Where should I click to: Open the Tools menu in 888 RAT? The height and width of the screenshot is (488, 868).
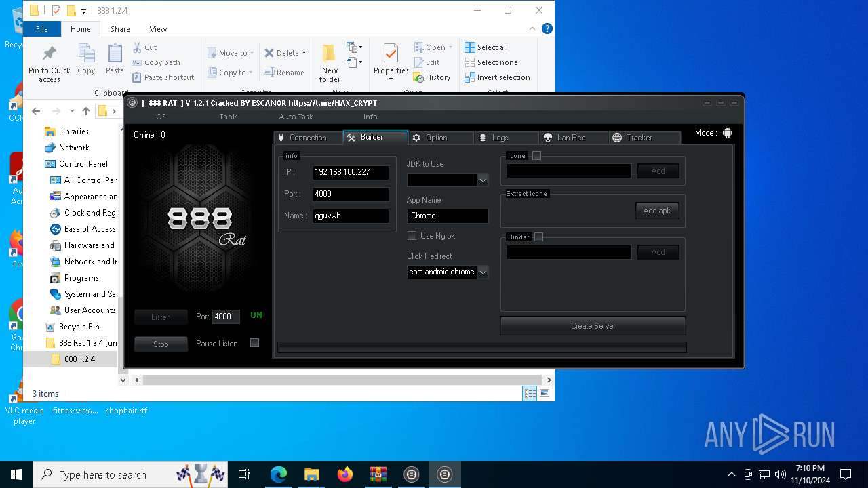point(229,117)
